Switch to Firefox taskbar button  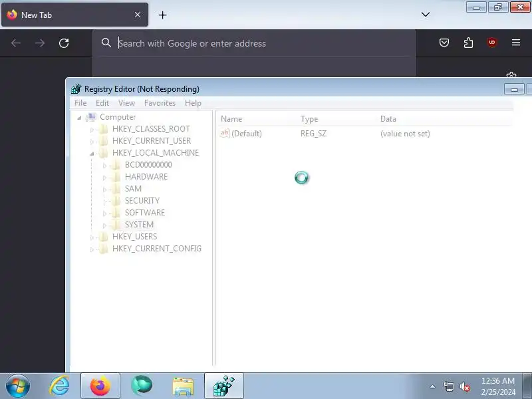point(100,386)
